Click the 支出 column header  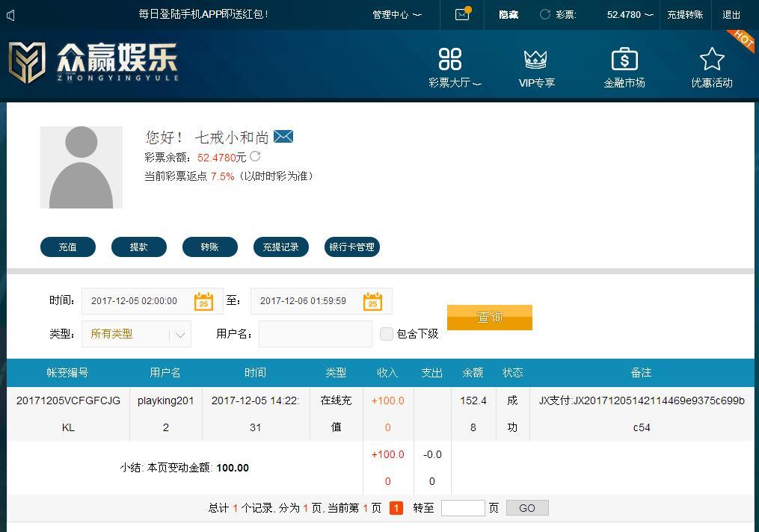(431, 372)
